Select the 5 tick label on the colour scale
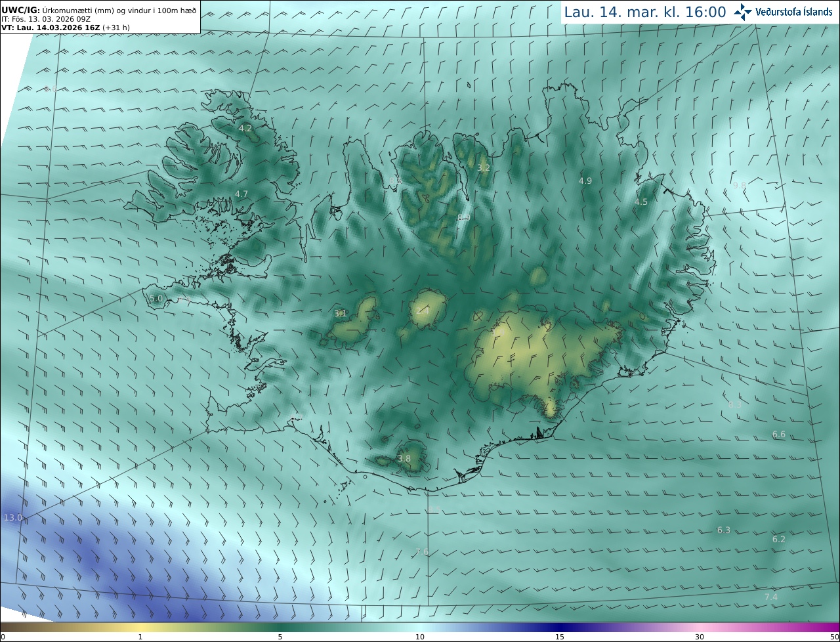The width and height of the screenshot is (840, 642). click(x=280, y=637)
